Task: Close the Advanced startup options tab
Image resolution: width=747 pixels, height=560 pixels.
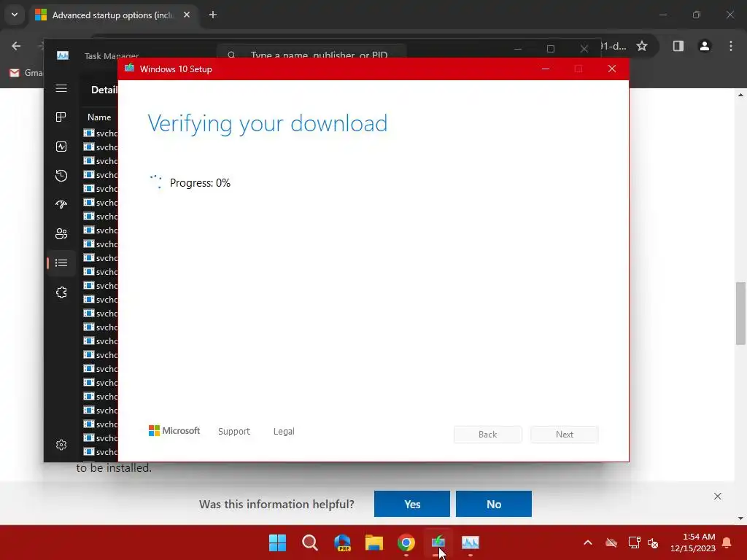Action: pos(187,15)
